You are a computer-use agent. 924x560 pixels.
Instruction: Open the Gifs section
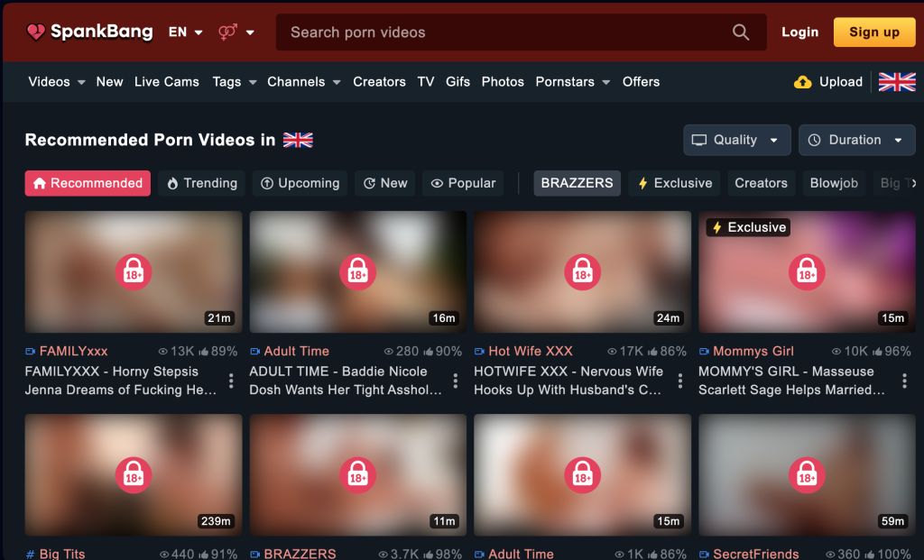[x=457, y=82]
